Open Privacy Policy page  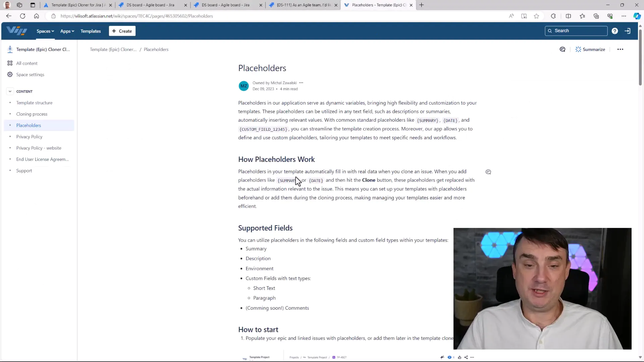click(29, 137)
